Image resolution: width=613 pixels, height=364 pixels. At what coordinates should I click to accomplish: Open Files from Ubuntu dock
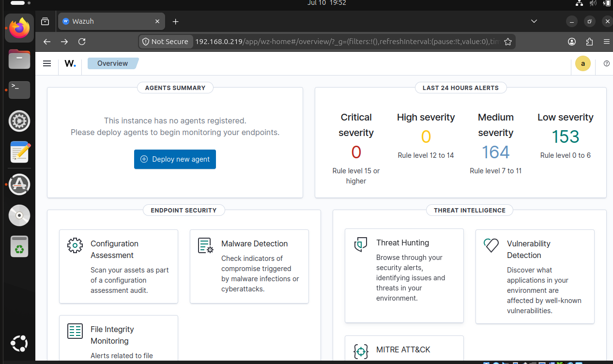click(19, 59)
